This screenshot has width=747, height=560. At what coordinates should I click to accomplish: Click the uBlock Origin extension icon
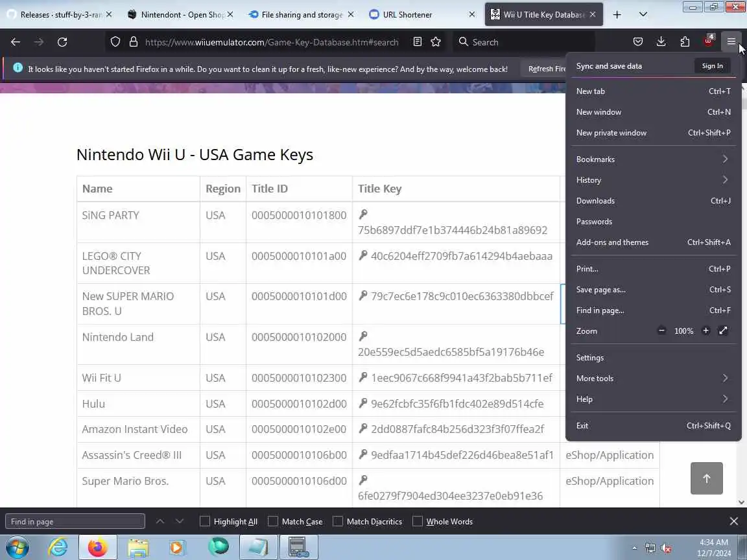[708, 41]
